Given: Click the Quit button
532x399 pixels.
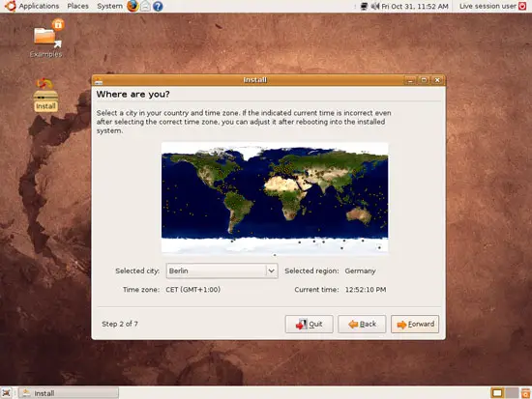Looking at the screenshot, I should coord(310,324).
